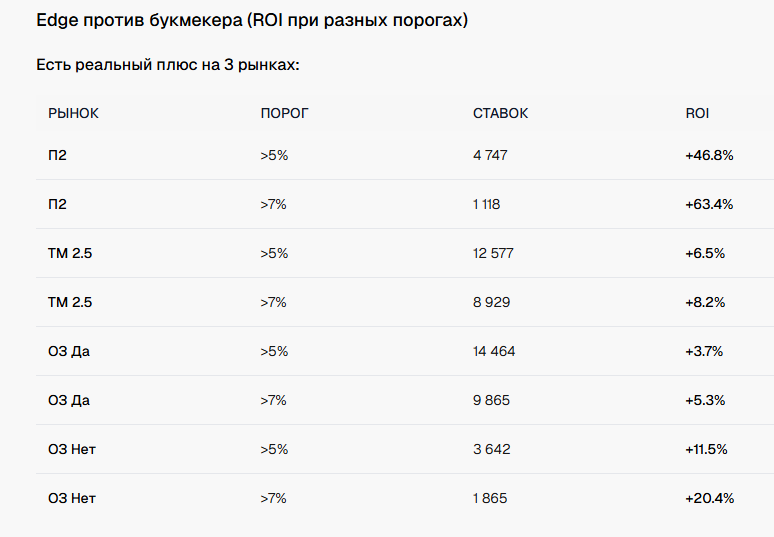774x537 pixels.
Task: Click the СТАВОК column header
Action: [x=501, y=114]
